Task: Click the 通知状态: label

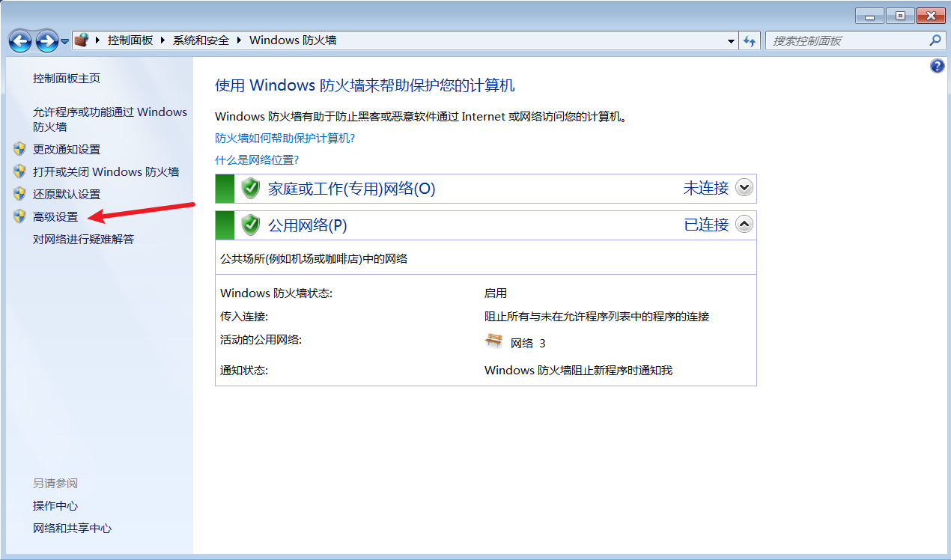Action: [244, 370]
